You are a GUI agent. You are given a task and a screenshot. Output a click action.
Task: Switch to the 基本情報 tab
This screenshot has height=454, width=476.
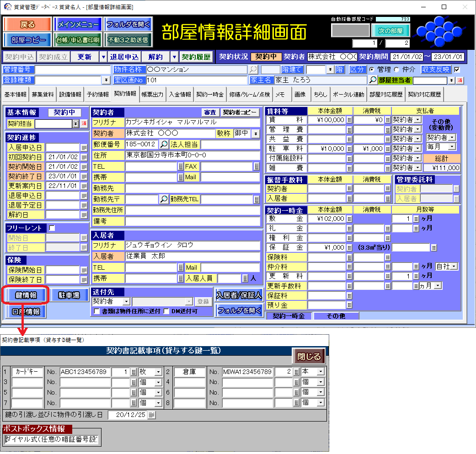tap(16, 95)
